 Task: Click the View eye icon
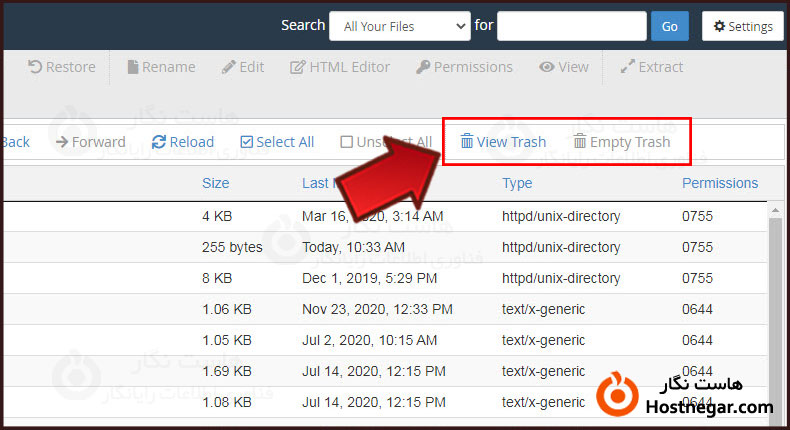pos(547,67)
